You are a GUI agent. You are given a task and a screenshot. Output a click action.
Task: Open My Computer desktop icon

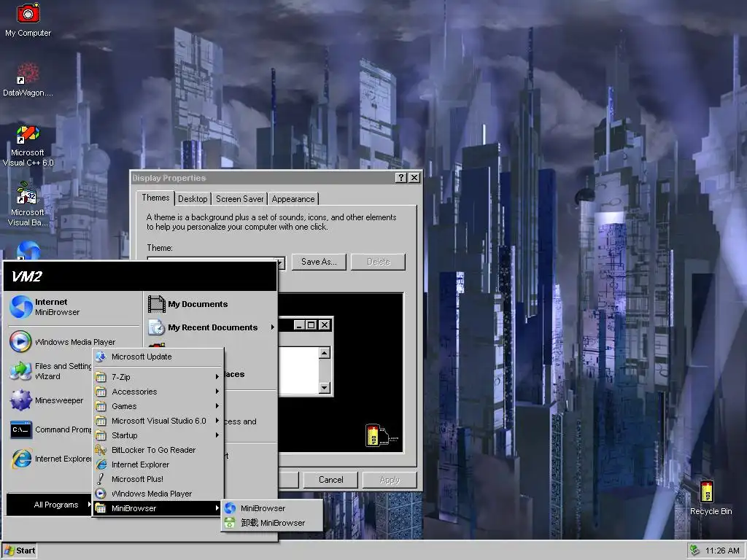pos(28,20)
